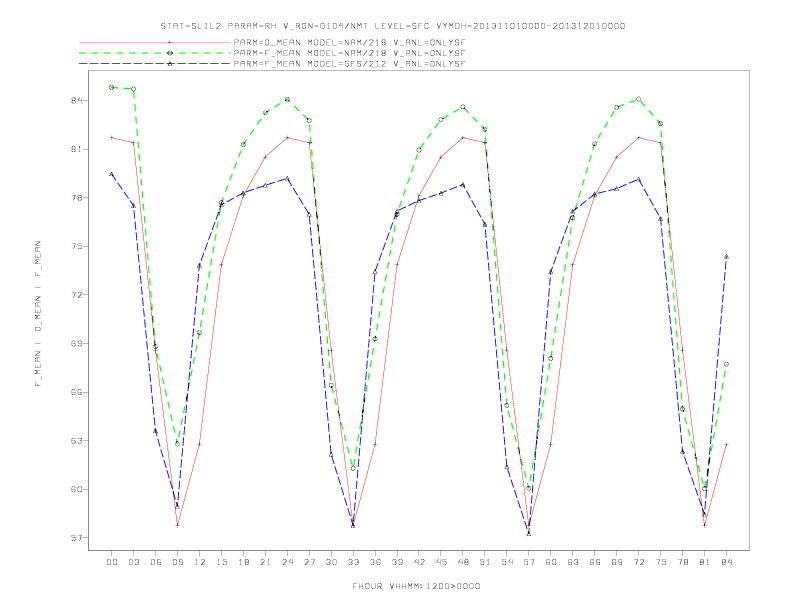This screenshot has height=612, width=792.
Task: Click the x-axis forecast hour label 72
Action: click(x=639, y=562)
